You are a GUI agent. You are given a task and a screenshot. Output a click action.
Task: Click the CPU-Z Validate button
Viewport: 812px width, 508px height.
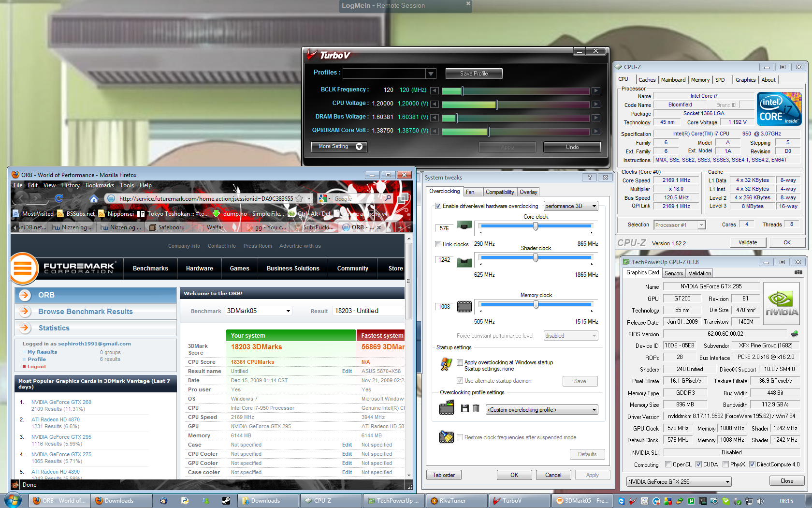(748, 242)
